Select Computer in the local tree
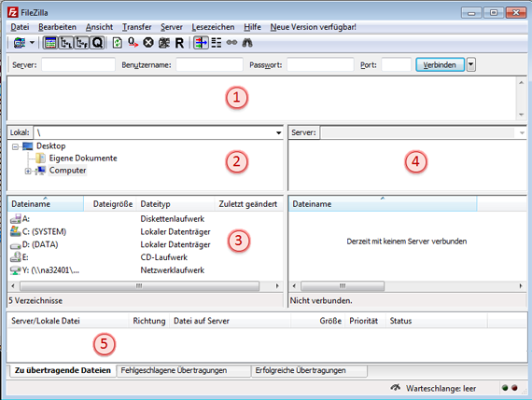The image size is (532, 400). pos(67,171)
